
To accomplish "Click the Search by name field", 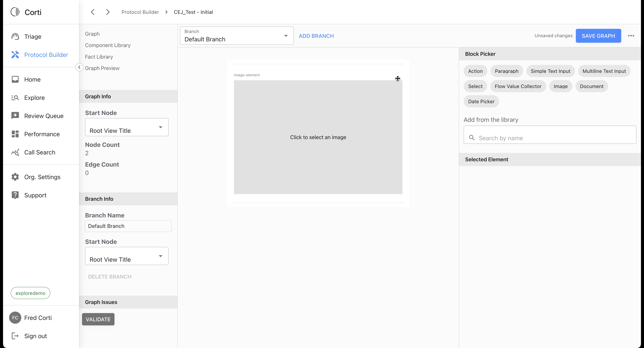I will tap(550, 138).
